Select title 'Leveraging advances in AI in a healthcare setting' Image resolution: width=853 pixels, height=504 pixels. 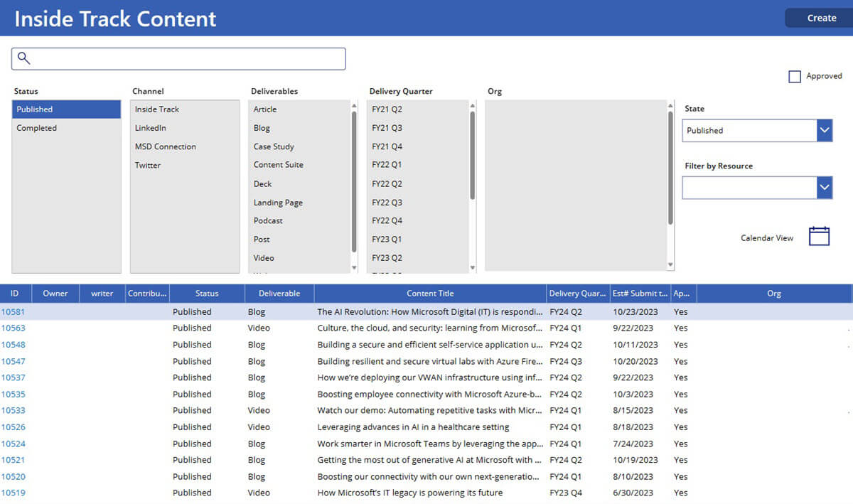point(413,427)
